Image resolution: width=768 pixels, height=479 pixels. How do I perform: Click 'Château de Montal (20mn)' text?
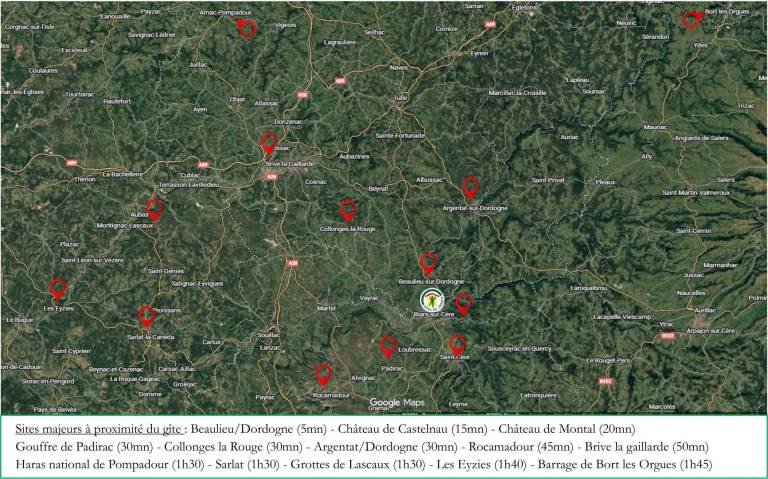point(567,430)
